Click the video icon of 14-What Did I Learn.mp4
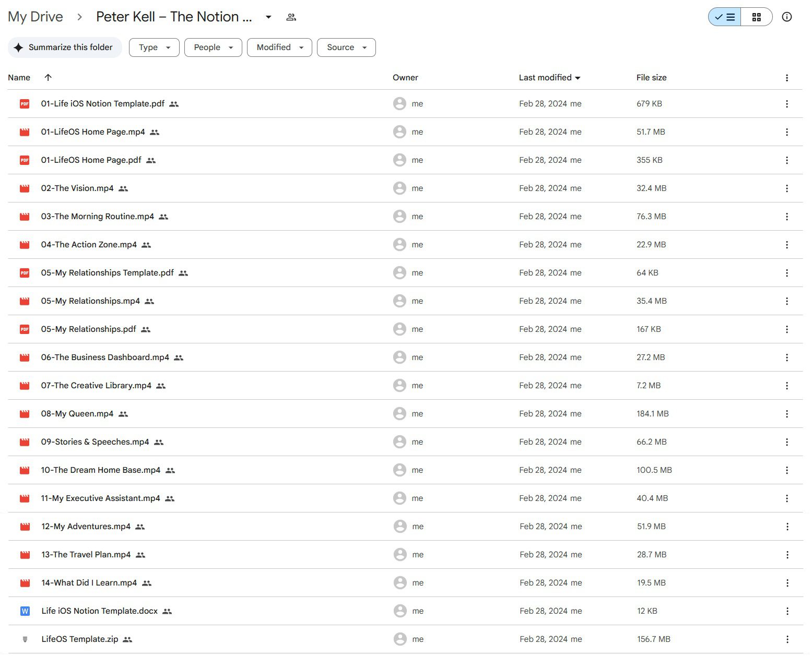This screenshot has height=656, width=812. click(x=25, y=583)
